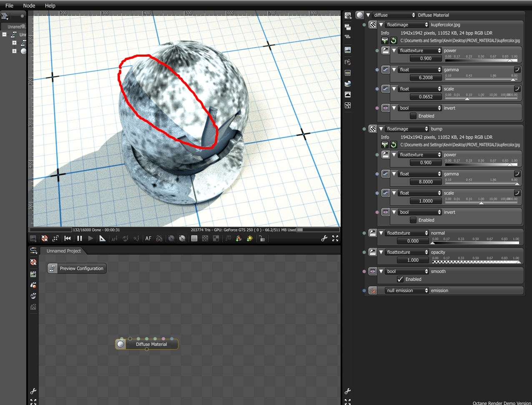Click the histogram imager icon in inspector sidebar
532x405 pixels.
(x=348, y=95)
